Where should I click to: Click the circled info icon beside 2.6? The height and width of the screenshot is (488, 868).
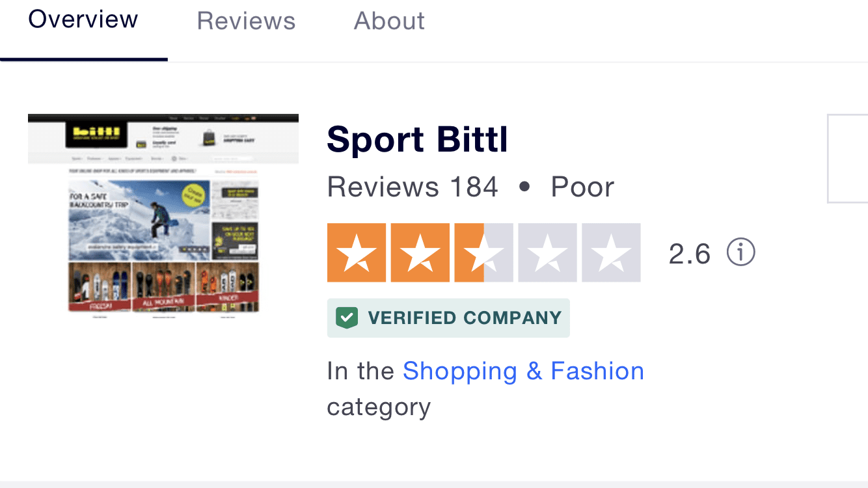740,252
